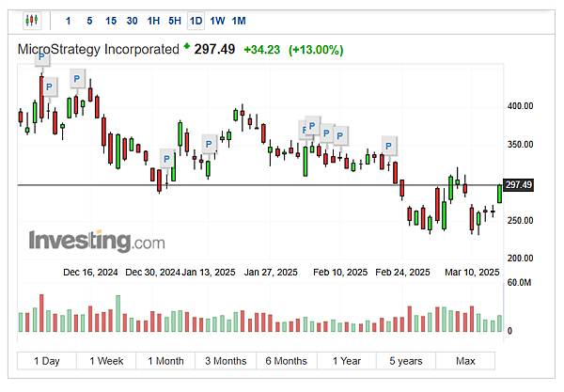Click the +34.23 price change value
The image size is (564, 392).
point(262,50)
